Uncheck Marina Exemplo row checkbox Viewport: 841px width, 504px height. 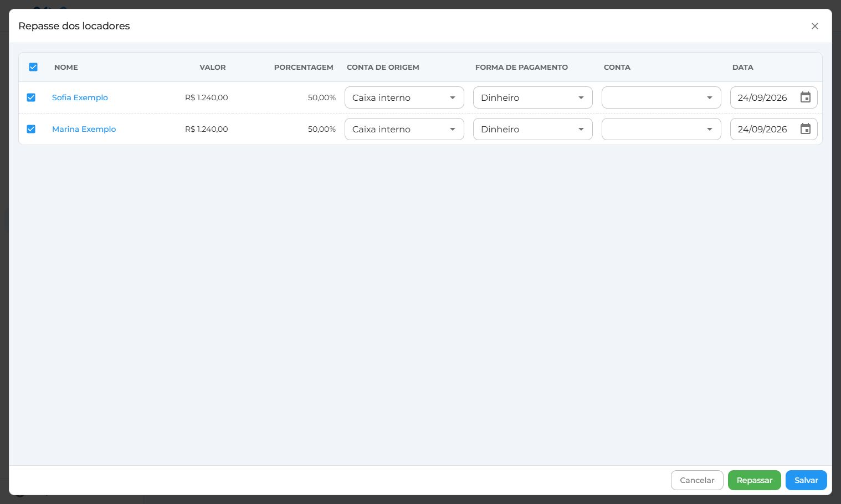[x=31, y=129]
